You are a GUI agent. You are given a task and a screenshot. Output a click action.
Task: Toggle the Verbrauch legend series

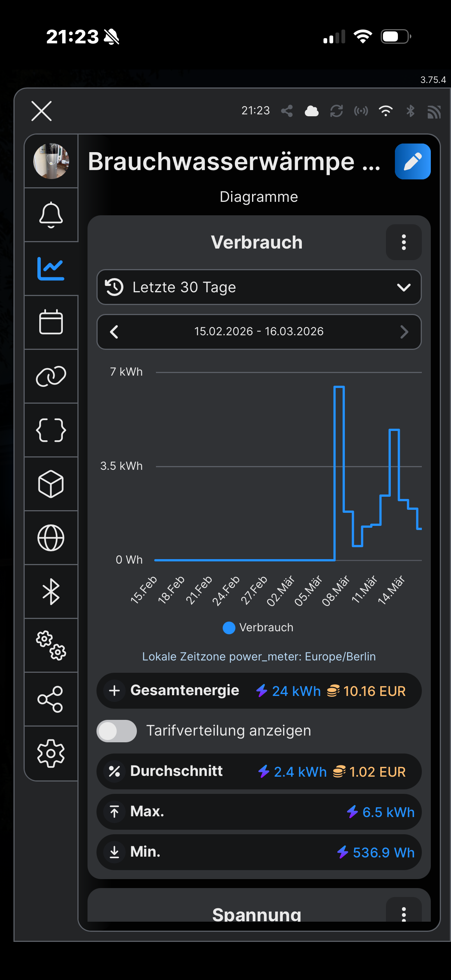tap(258, 627)
